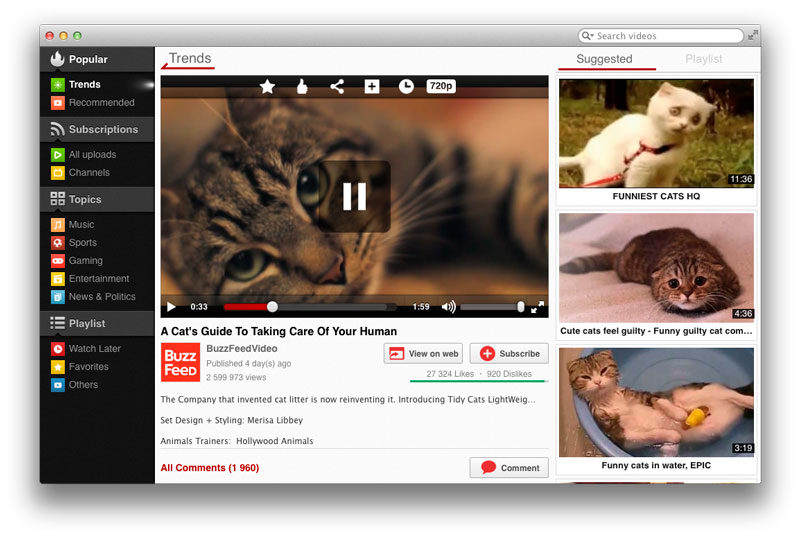This screenshot has height=538, width=800.
Task: Open All uploads play icon
Action: coord(58,155)
